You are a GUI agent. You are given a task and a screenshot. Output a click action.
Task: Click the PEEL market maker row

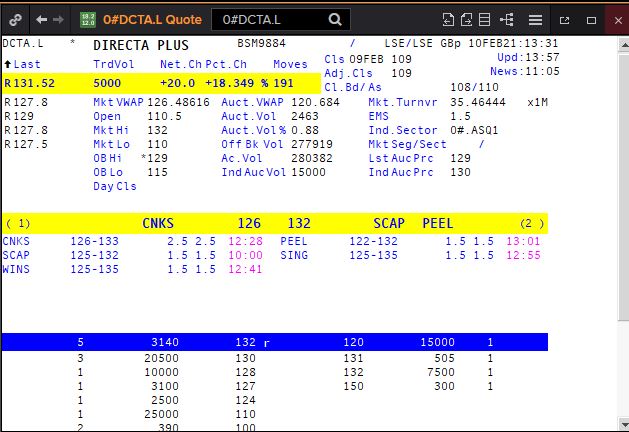pyautogui.click(x=410, y=241)
